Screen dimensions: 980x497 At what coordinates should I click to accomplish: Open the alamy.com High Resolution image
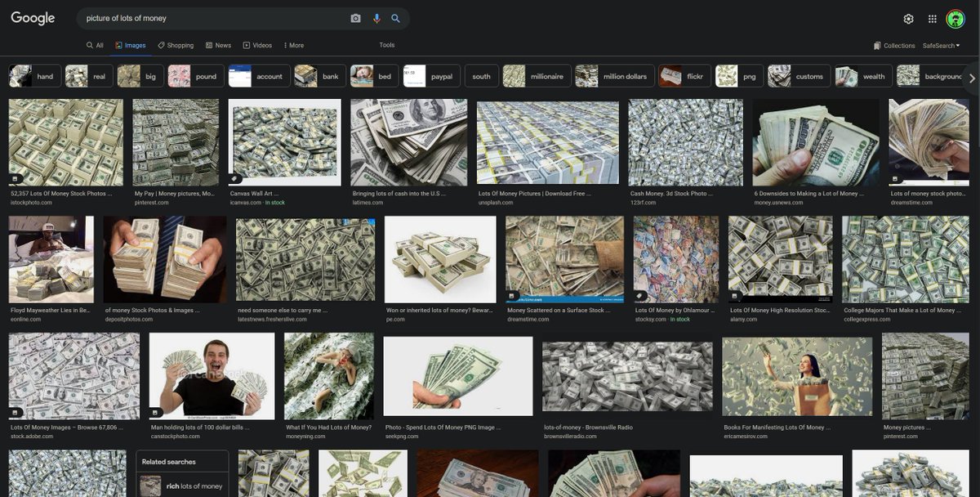780,259
